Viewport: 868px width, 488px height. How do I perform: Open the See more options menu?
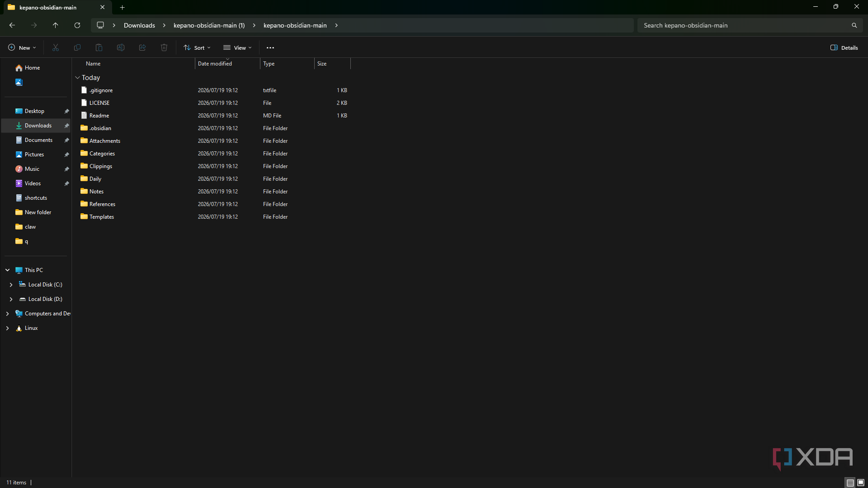[270, 47]
